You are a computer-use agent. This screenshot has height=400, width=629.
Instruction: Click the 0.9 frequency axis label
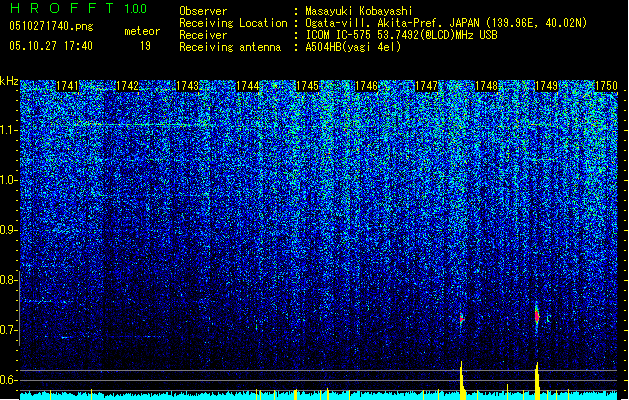[x=8, y=230]
